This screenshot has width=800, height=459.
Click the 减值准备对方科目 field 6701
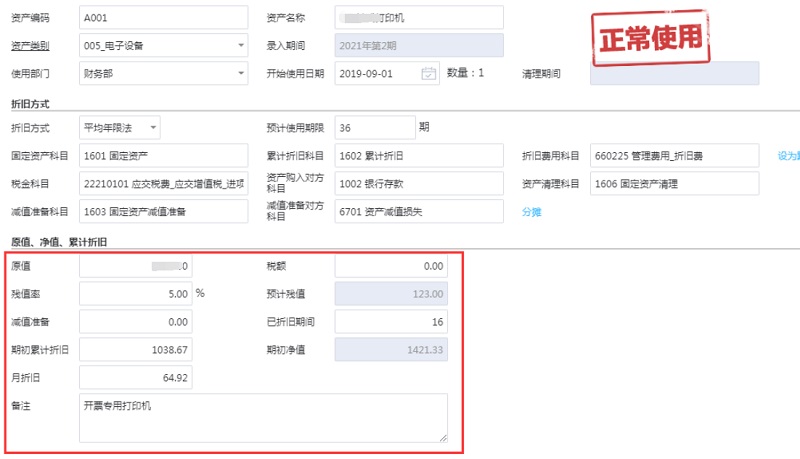coord(418,212)
